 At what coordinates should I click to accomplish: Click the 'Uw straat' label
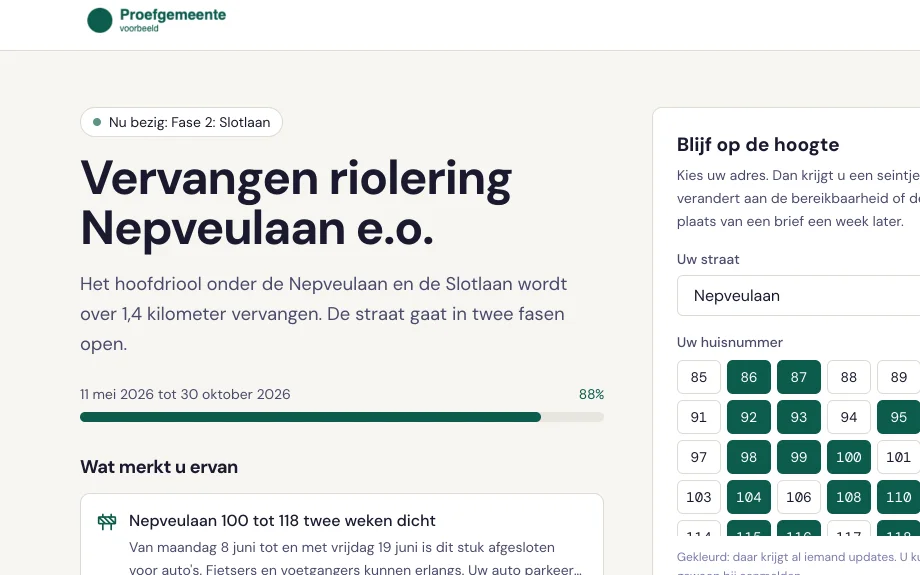[x=708, y=259]
